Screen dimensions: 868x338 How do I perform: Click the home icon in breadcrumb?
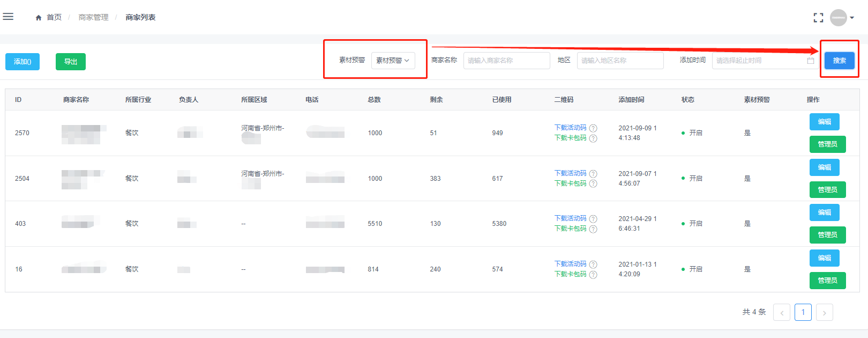(39, 18)
